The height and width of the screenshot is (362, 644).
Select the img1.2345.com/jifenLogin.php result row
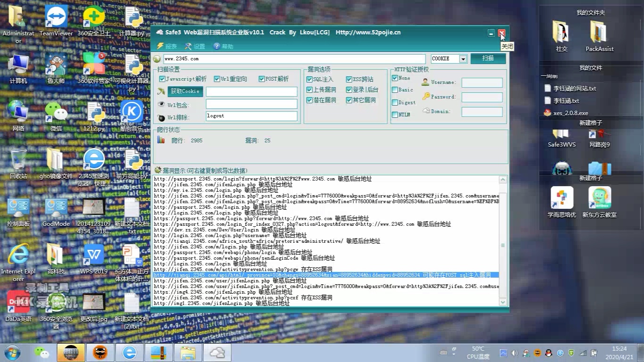coord(221,303)
